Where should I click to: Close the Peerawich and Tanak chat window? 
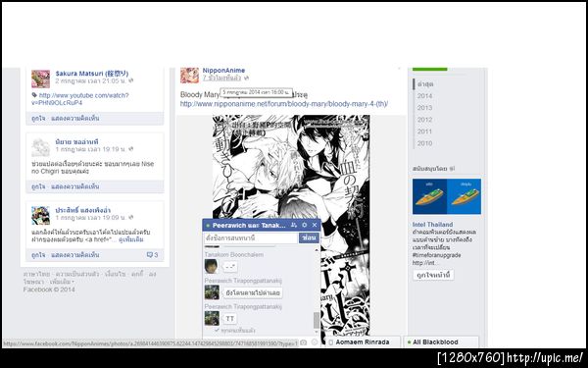(x=315, y=226)
